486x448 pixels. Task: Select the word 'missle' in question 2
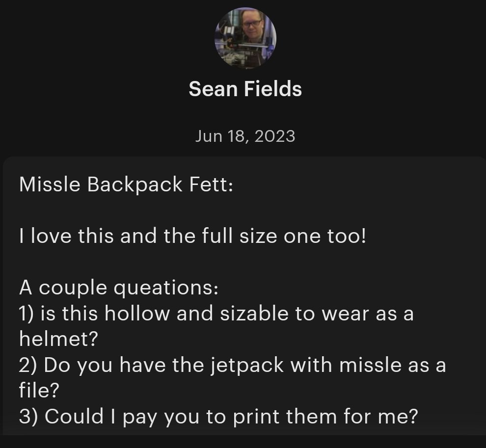370,365
